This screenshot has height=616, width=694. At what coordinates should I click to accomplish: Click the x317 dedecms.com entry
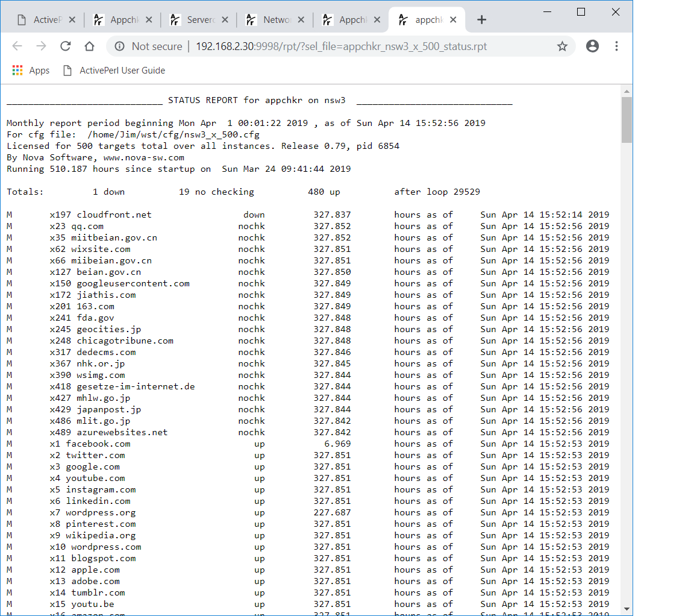[x=93, y=353]
